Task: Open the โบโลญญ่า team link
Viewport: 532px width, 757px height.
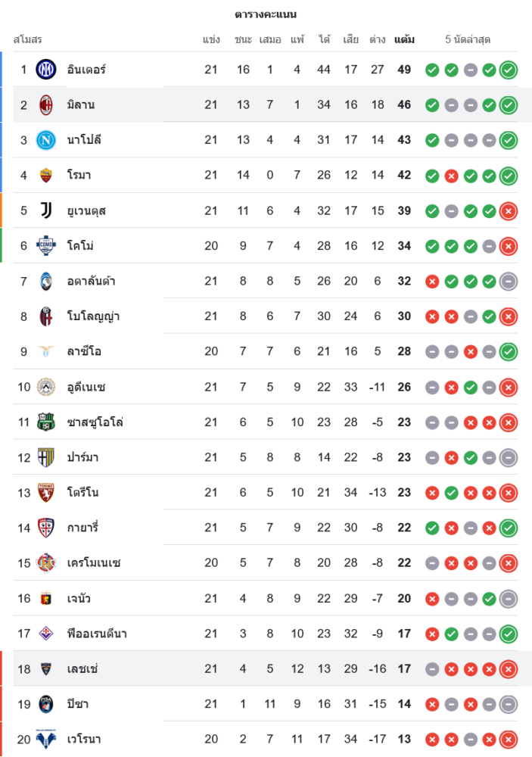Action: tap(93, 316)
